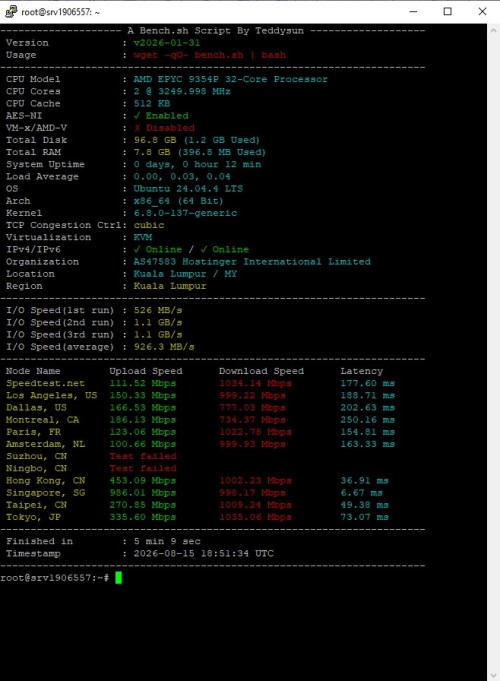Click the Suzhou Test failed message
The width and height of the screenshot is (500, 681).
point(142,456)
